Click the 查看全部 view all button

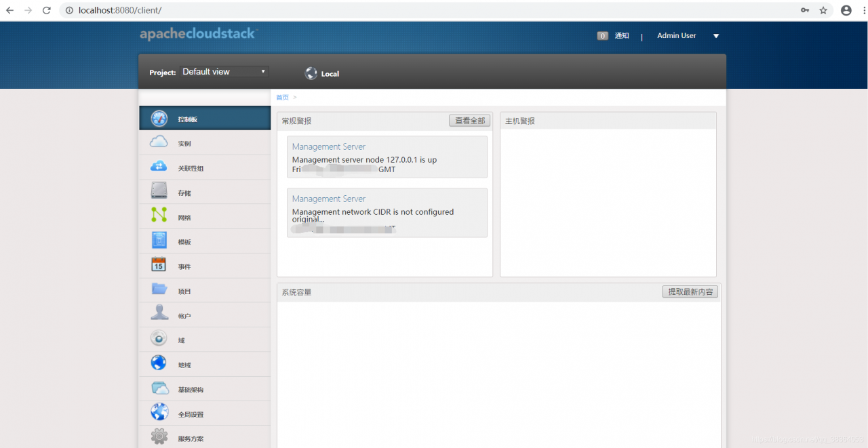[x=469, y=121]
